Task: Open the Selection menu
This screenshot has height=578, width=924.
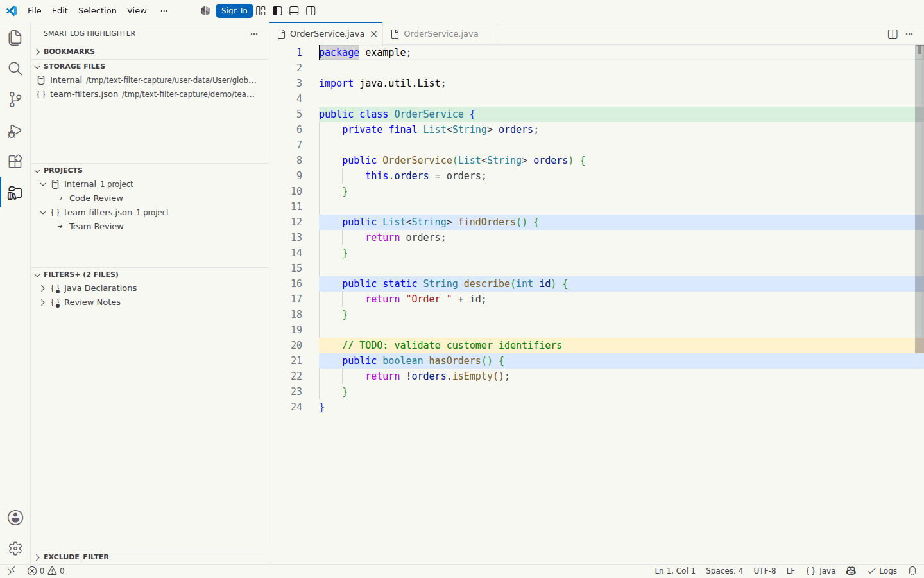Action: (98, 11)
